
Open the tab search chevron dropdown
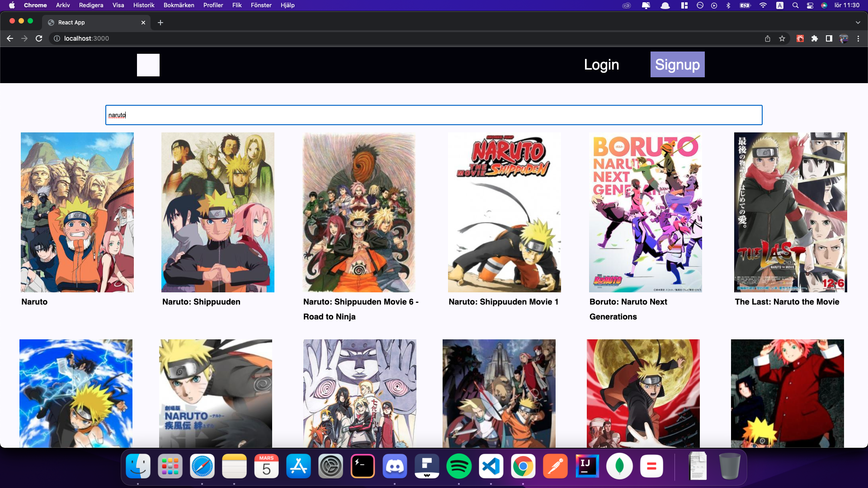(858, 22)
